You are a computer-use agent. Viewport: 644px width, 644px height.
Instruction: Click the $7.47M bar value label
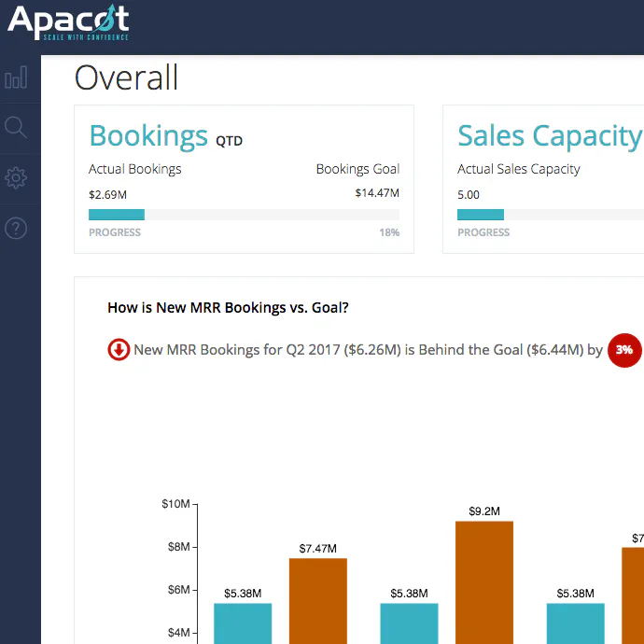coord(318,549)
